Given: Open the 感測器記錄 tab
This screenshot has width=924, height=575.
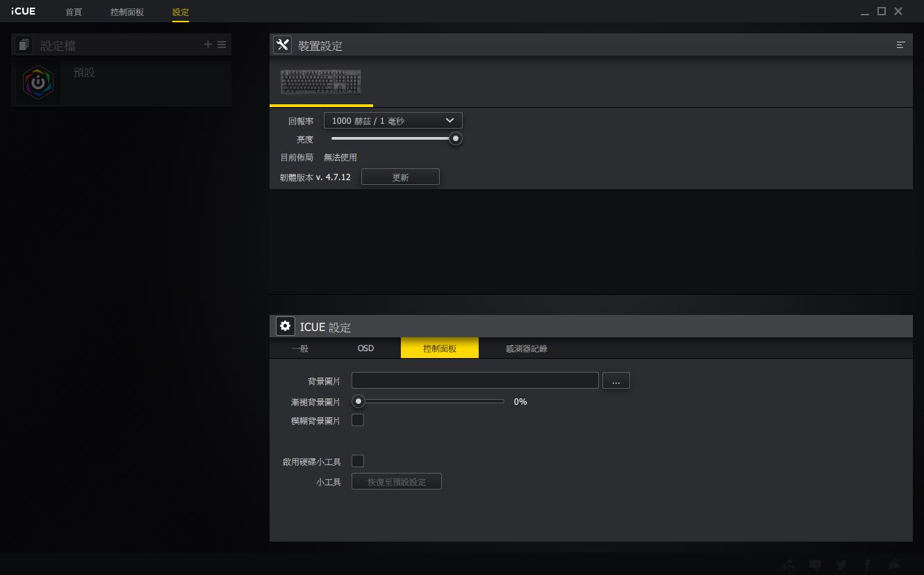Looking at the screenshot, I should tap(527, 348).
